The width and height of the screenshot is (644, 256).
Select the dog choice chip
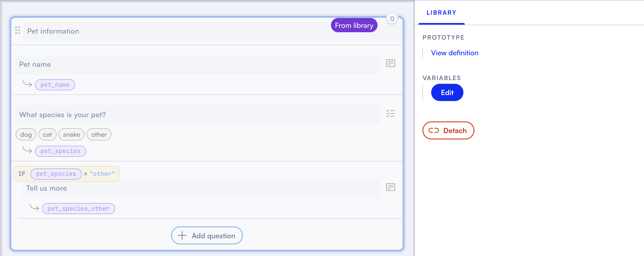click(x=26, y=135)
